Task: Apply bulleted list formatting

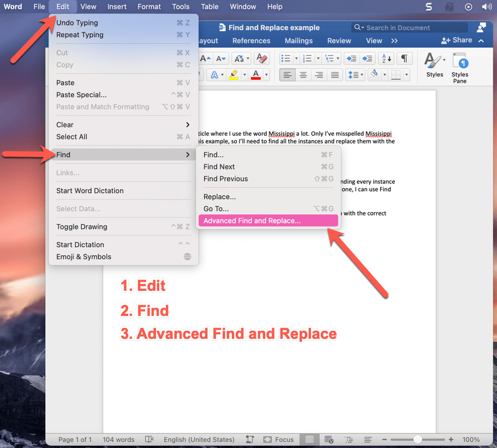Action: click(286, 58)
